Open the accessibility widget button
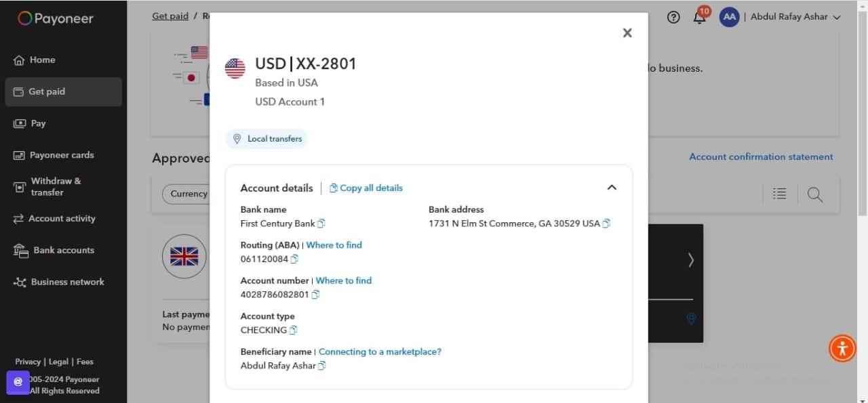This screenshot has height=403, width=868. [x=842, y=349]
